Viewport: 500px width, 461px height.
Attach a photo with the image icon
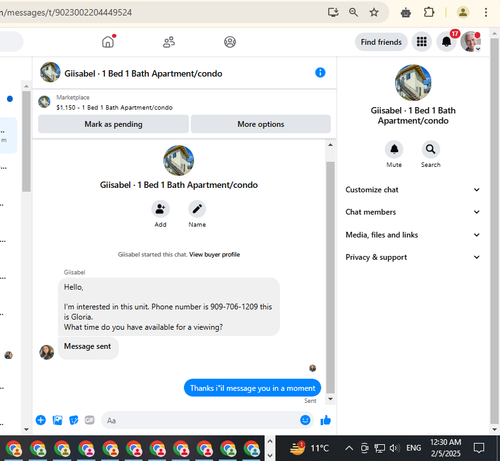pos(57,420)
